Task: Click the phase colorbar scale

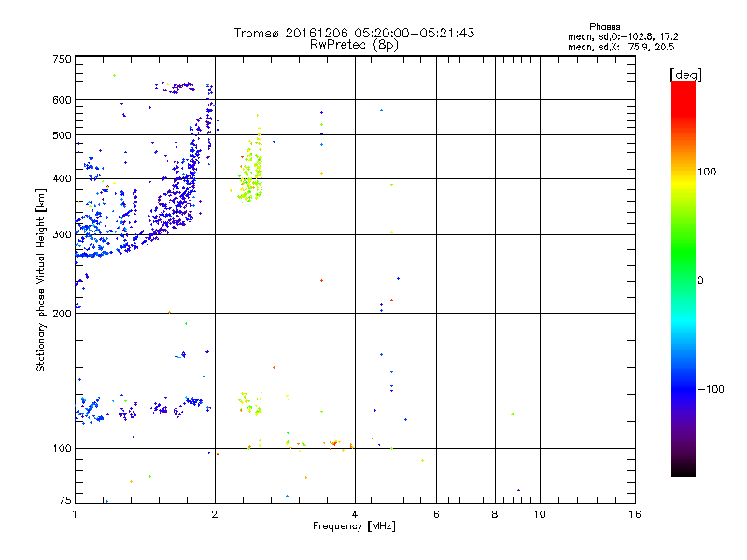Action: click(684, 278)
